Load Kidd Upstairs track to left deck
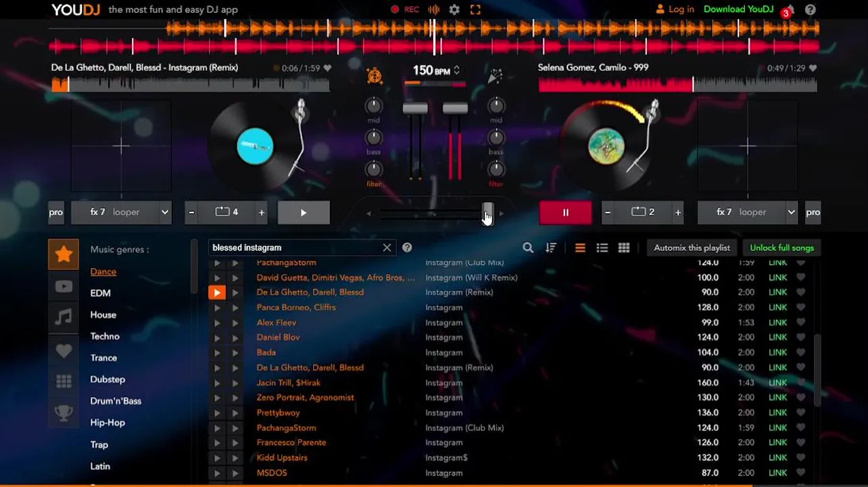The image size is (868, 487). (x=217, y=458)
